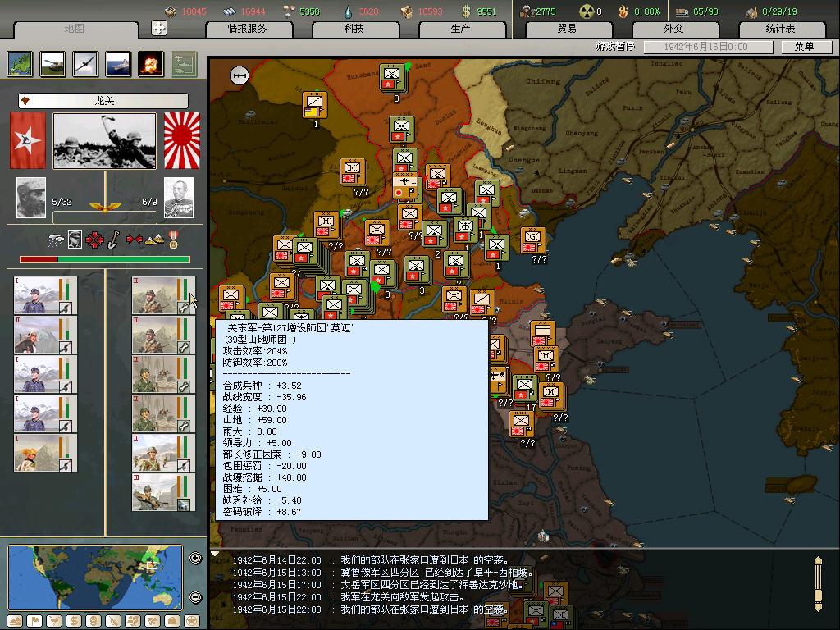Screen dimensions: 840x630
Task: Click the world map view icon
Action: [20, 64]
